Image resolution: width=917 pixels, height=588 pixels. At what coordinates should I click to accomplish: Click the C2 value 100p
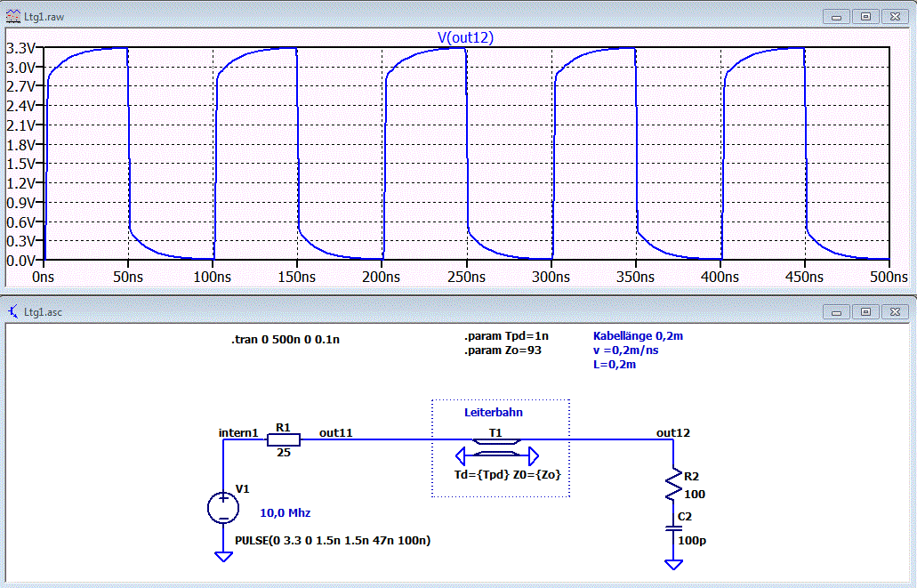(x=692, y=541)
